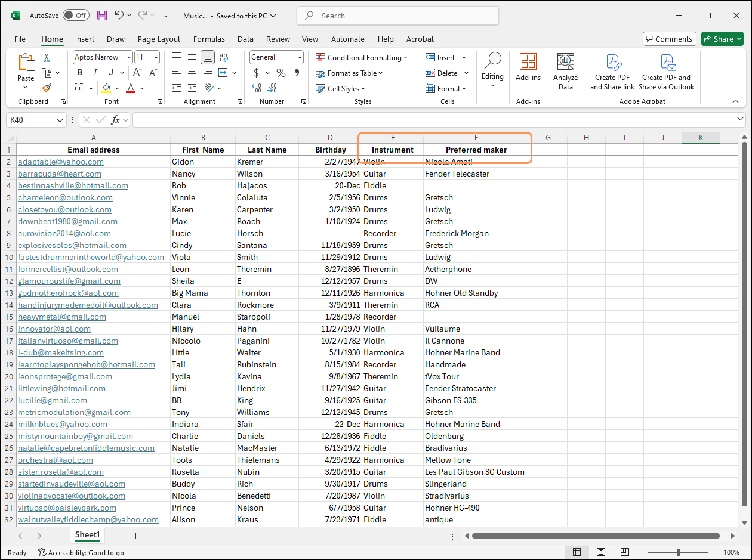The width and height of the screenshot is (752, 560).
Task: Click the Format Painter brush icon
Action: 47,88
